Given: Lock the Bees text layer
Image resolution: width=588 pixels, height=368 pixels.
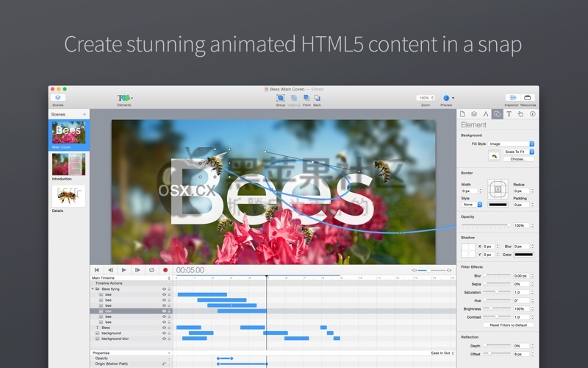Looking at the screenshot, I should pyautogui.click(x=169, y=328).
